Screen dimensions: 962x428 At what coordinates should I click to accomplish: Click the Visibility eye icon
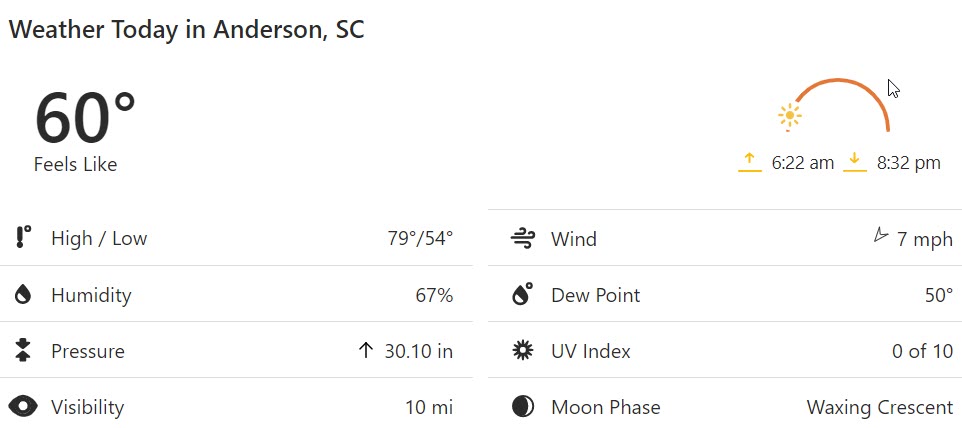23,407
